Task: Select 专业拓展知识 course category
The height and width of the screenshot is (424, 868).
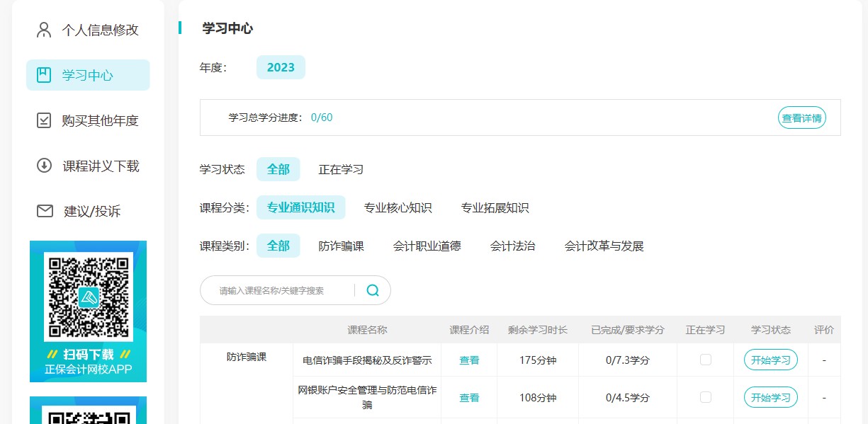Action: tap(495, 207)
